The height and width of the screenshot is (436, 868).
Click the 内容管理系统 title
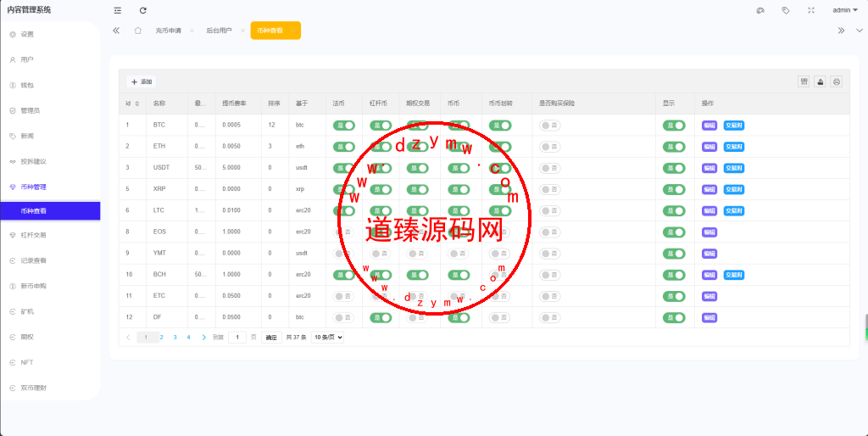[29, 9]
